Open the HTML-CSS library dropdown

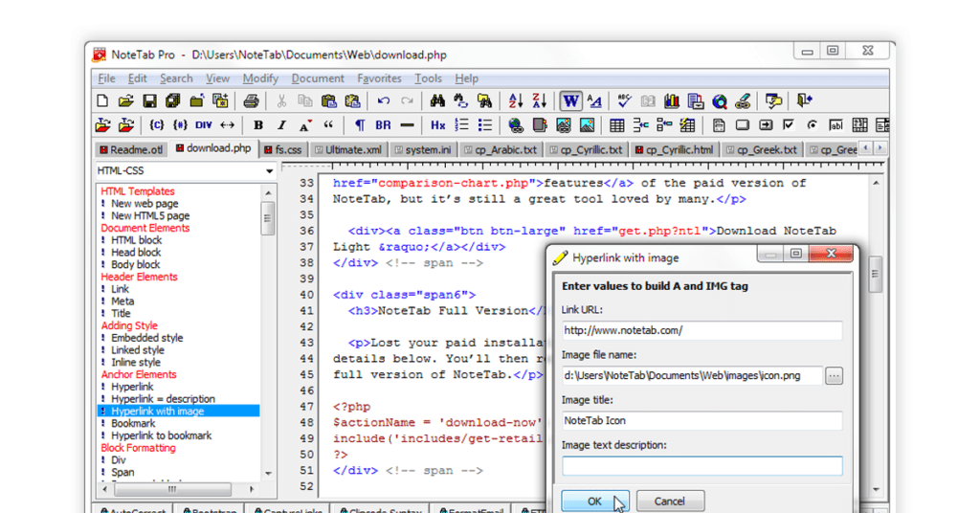[269, 170]
